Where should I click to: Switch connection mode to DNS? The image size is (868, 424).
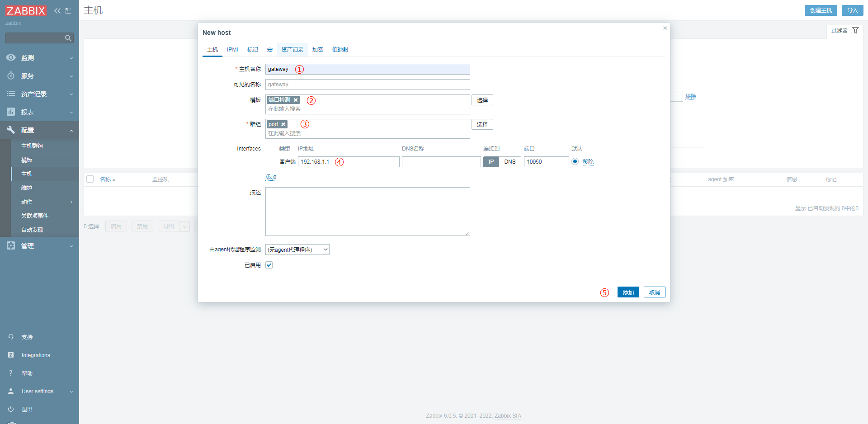(509, 162)
